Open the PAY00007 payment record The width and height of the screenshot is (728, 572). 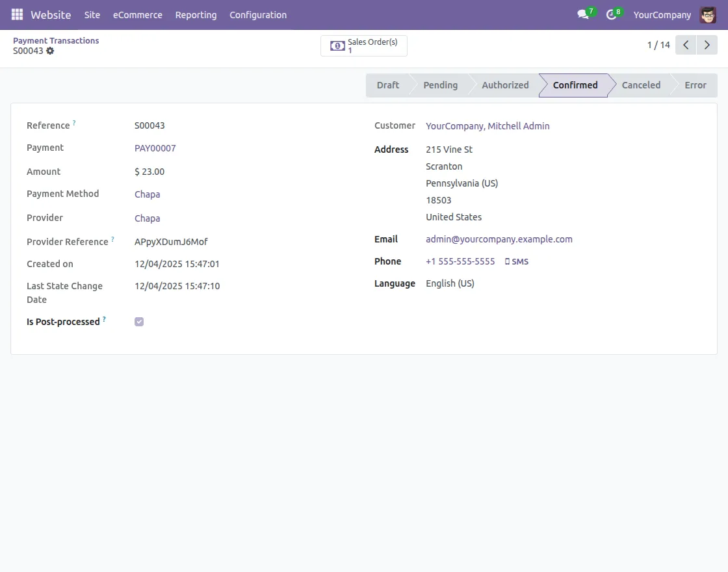pos(155,148)
